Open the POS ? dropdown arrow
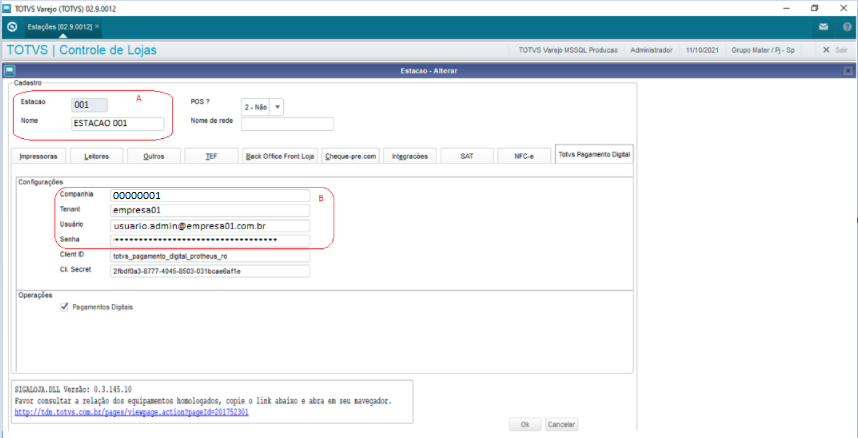 [277, 107]
